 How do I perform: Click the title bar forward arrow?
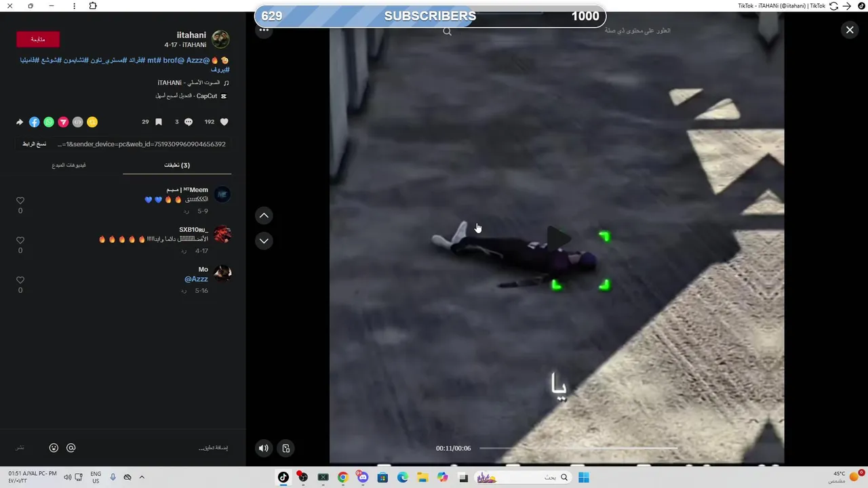tap(846, 6)
